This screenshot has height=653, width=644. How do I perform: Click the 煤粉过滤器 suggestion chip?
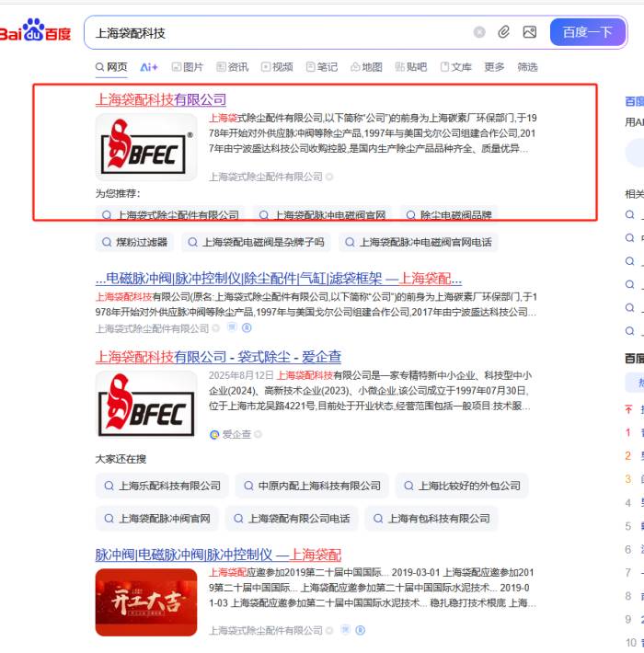134,243
